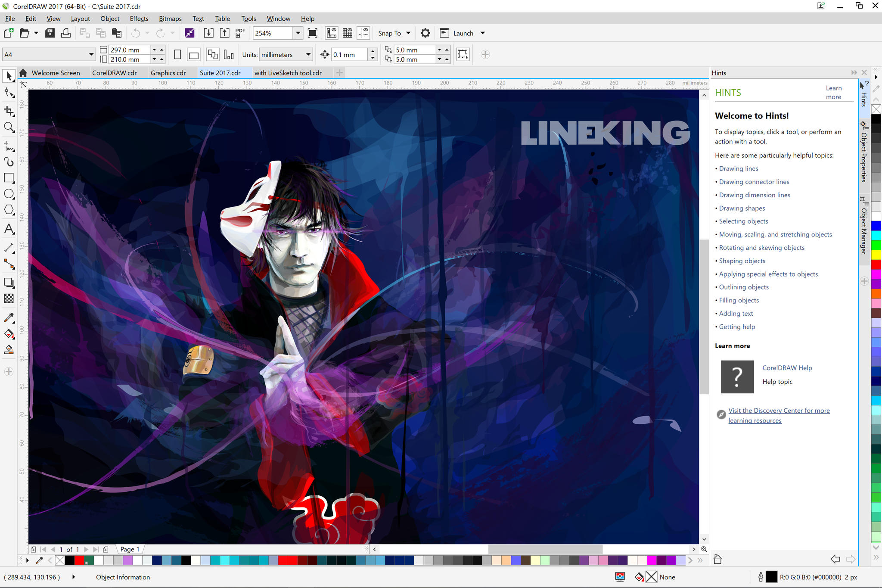
Task: Select the Ellipse tool
Action: [x=9, y=194]
